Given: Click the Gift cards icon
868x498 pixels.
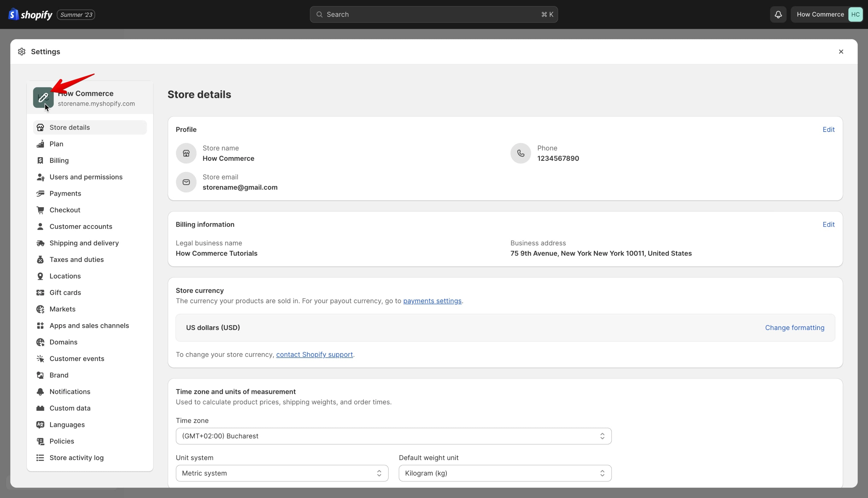Looking at the screenshot, I should [40, 293].
